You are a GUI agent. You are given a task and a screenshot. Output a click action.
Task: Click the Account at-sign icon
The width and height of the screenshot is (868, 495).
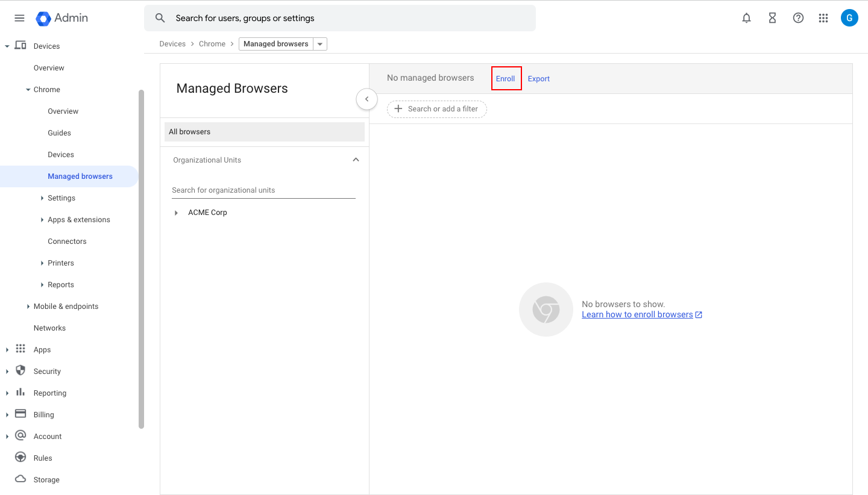click(x=20, y=436)
